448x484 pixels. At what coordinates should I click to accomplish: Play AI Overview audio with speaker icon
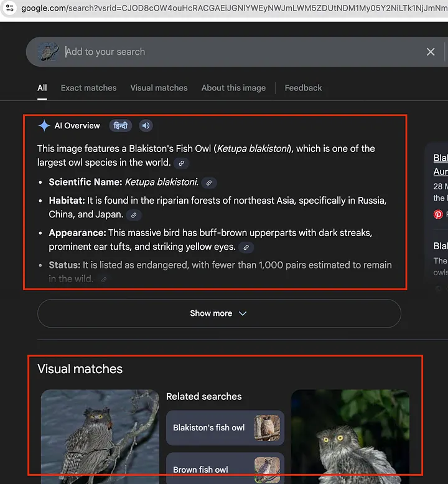[x=146, y=126]
